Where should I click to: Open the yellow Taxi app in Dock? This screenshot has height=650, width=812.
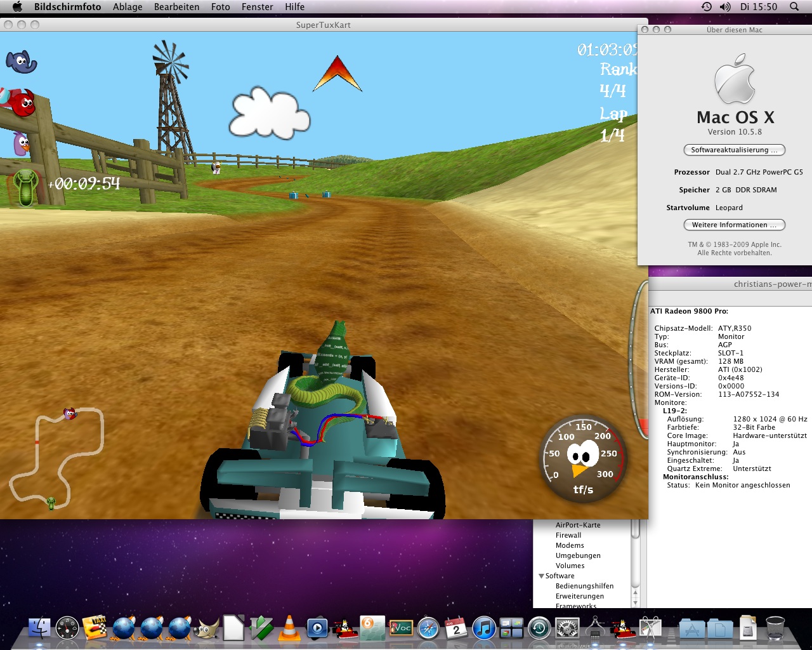(95, 628)
